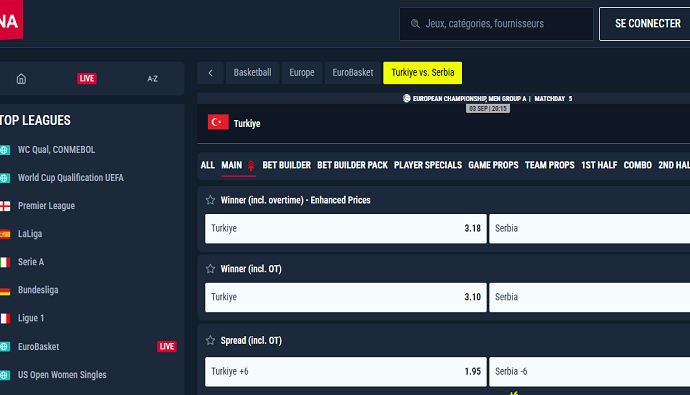Switch to the COMBO tab
Viewport: 690px width, 395px height.
638,165
